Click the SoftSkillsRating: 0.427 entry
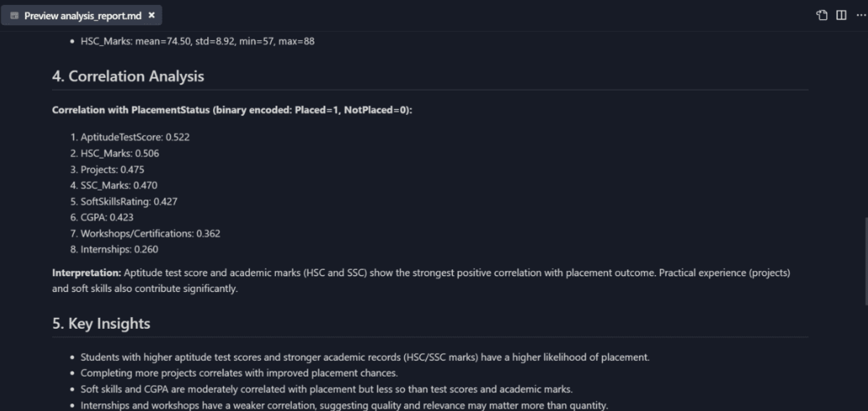Viewport: 868px width, 411px height. pos(129,201)
